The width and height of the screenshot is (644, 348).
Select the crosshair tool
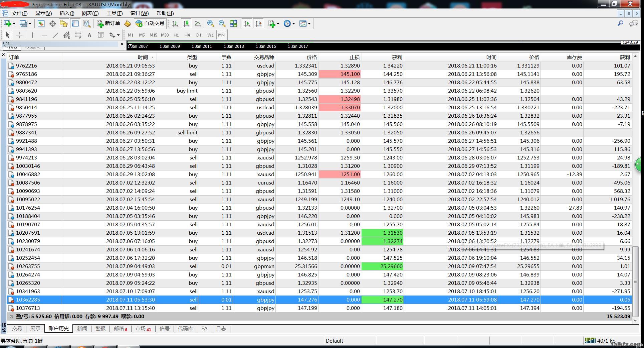click(19, 35)
